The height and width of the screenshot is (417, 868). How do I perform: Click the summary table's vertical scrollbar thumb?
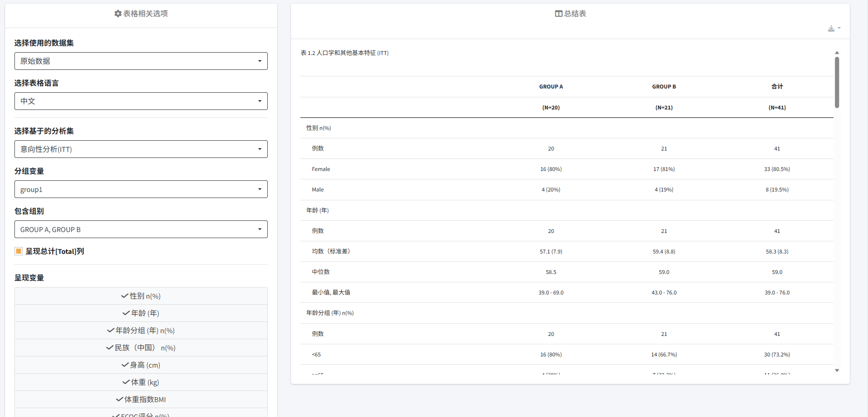(837, 82)
